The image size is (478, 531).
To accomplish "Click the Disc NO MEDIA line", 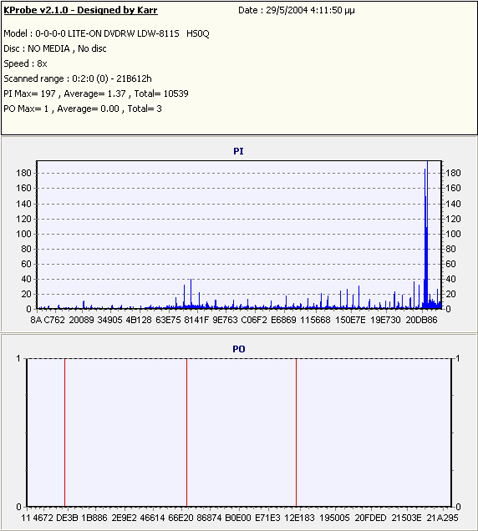I will click(x=55, y=49).
